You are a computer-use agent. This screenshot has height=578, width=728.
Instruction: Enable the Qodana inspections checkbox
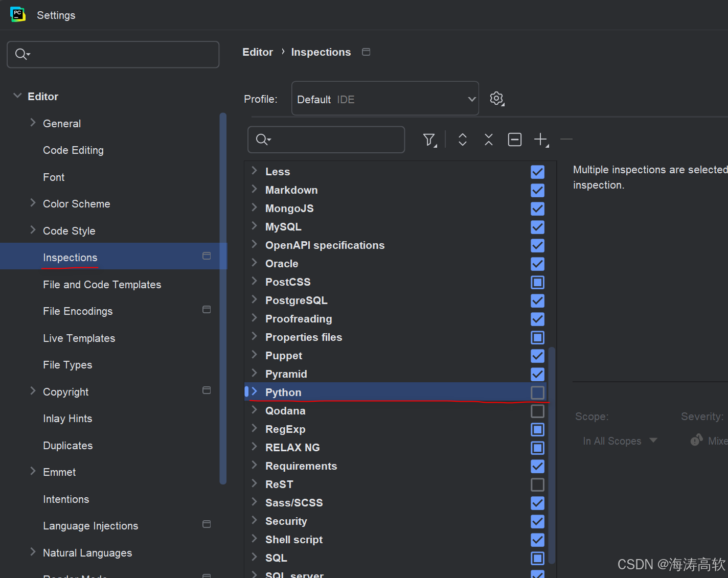(x=537, y=411)
